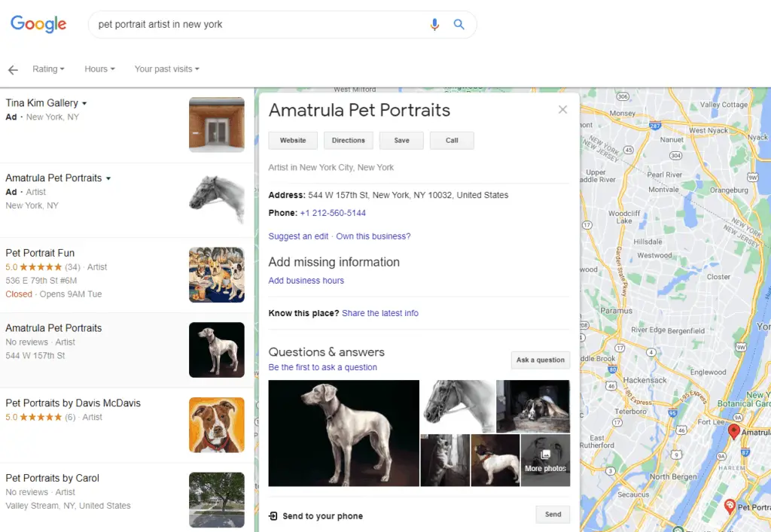The height and width of the screenshot is (532, 771).
Task: Click Be the first to ask a question
Action: click(x=322, y=367)
